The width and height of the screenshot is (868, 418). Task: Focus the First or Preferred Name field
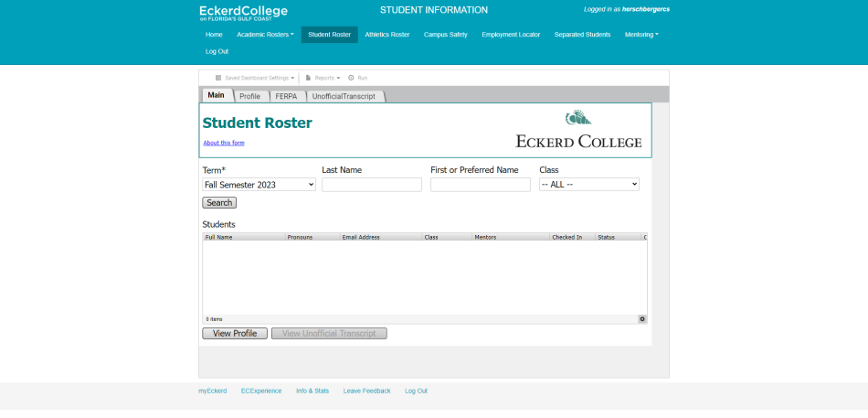coord(480,185)
